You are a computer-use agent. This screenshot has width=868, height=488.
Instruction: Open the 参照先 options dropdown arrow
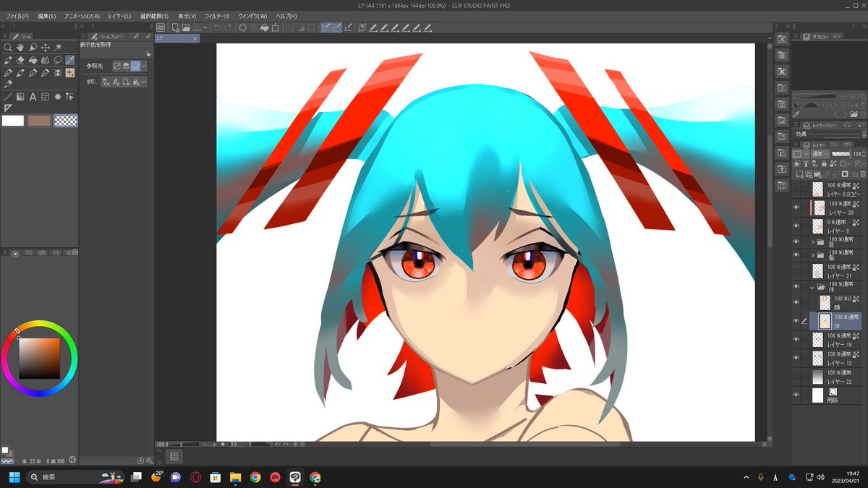click(x=144, y=66)
